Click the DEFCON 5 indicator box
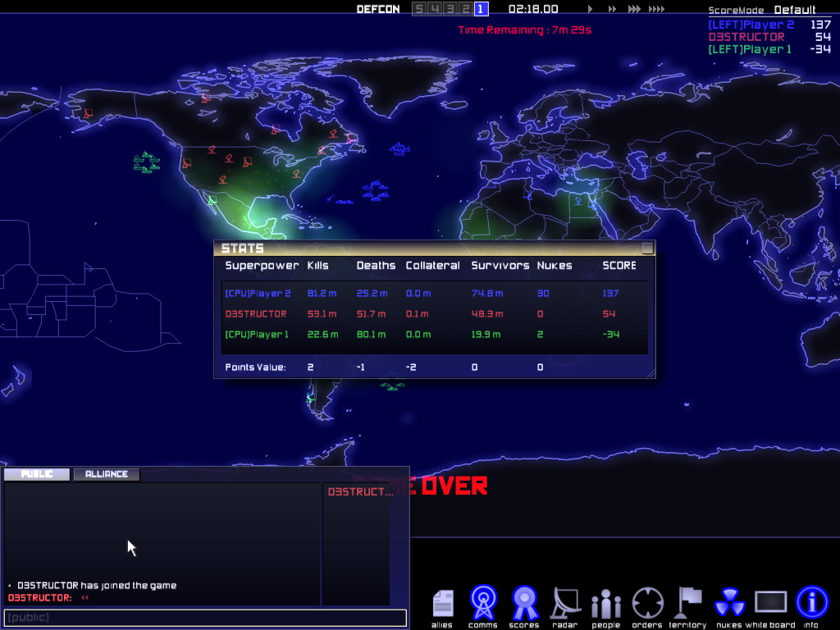840x630 pixels. click(419, 9)
